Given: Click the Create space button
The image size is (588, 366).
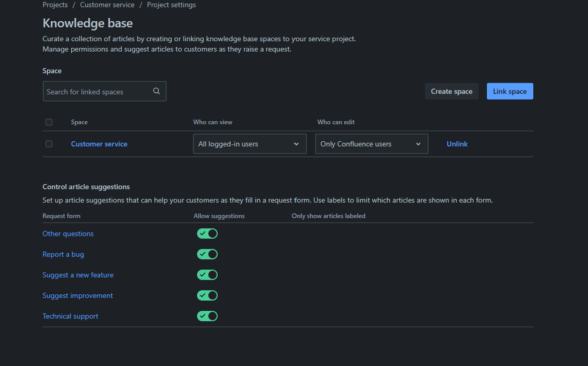Looking at the screenshot, I should (451, 92).
